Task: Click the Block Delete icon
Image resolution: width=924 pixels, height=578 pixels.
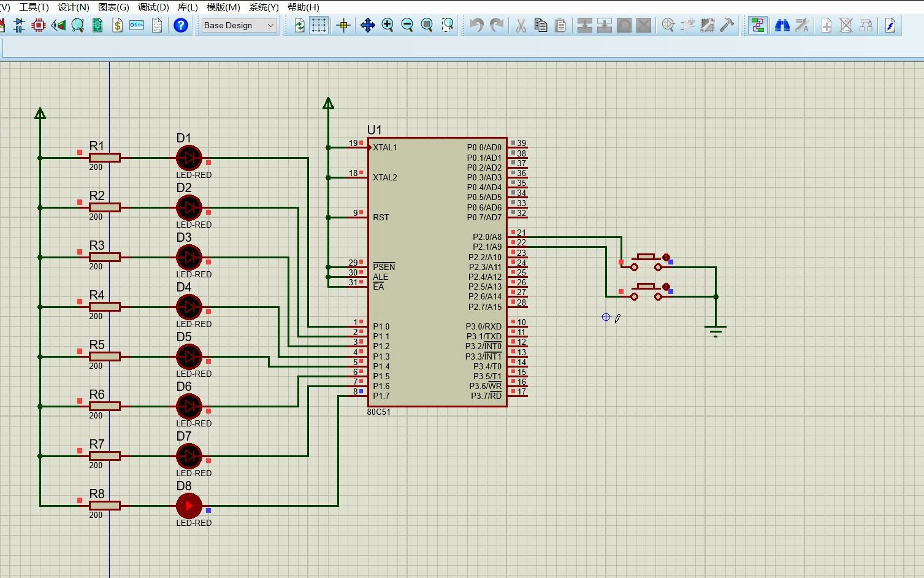Action: pos(644,25)
